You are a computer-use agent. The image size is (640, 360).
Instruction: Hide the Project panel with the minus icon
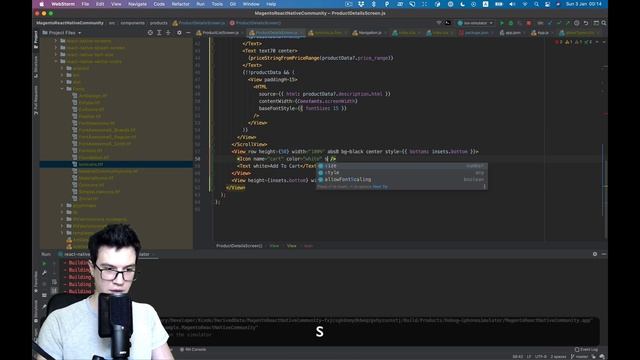point(188,33)
